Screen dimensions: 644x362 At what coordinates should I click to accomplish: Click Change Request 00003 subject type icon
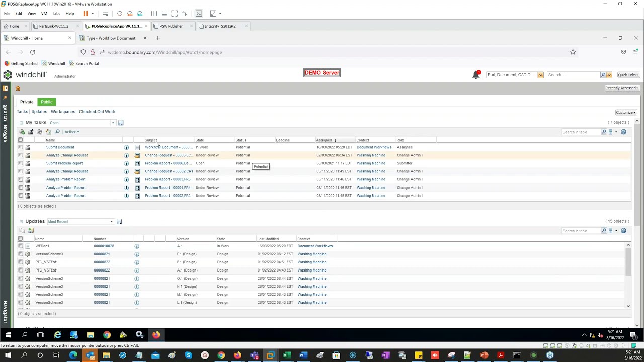(137, 155)
